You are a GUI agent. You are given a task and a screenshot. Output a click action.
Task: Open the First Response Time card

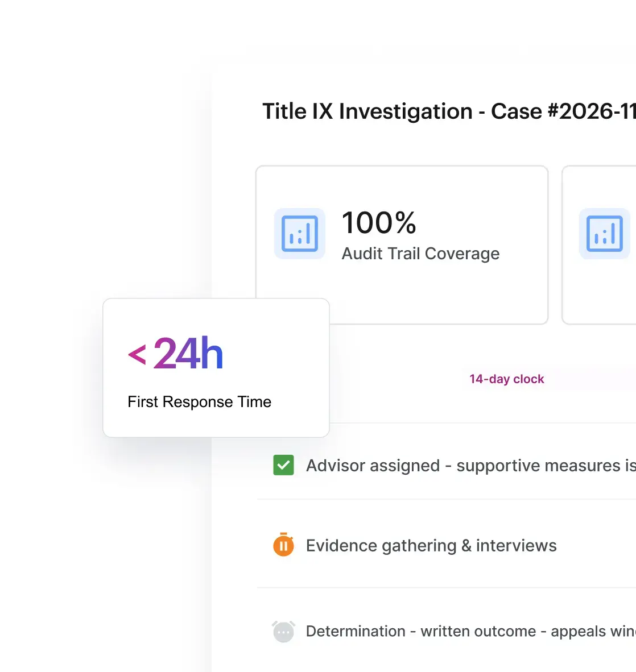(216, 368)
